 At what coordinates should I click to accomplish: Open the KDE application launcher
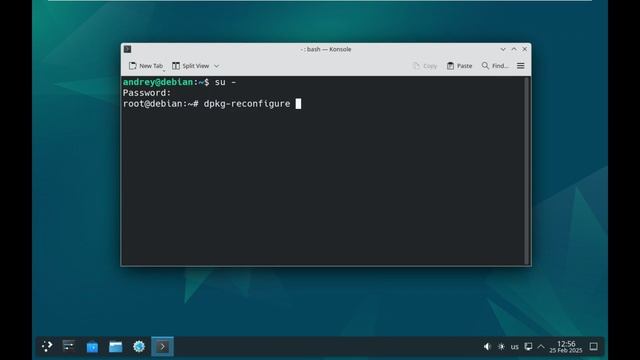[x=47, y=347]
